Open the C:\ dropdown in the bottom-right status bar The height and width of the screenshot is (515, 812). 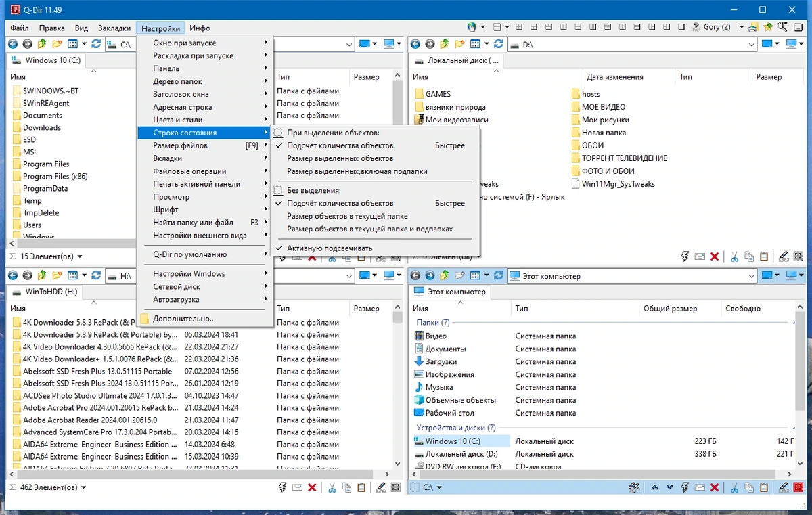point(439,487)
